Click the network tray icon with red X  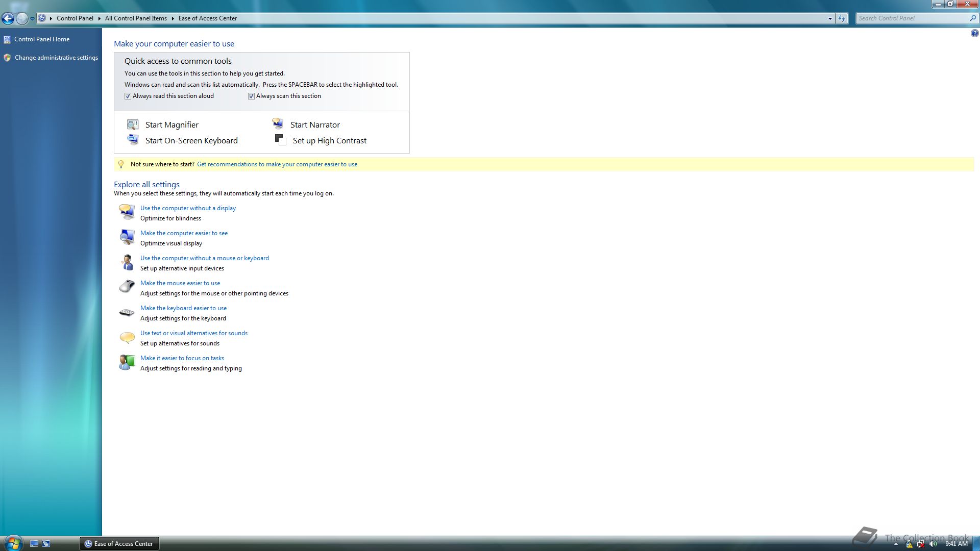click(920, 544)
